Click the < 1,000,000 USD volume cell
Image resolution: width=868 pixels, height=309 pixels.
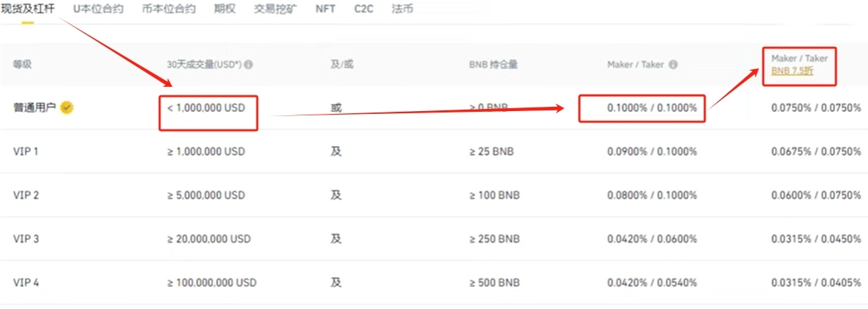206,108
